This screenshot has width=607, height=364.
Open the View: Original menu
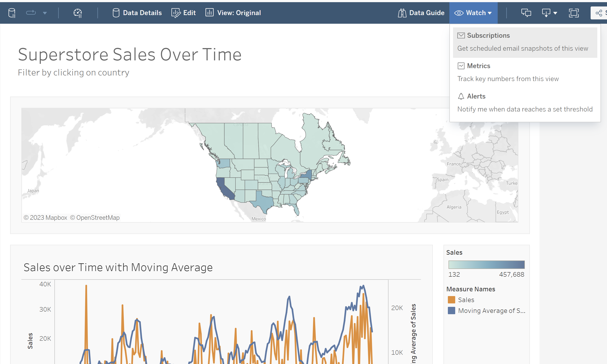pyautogui.click(x=233, y=13)
